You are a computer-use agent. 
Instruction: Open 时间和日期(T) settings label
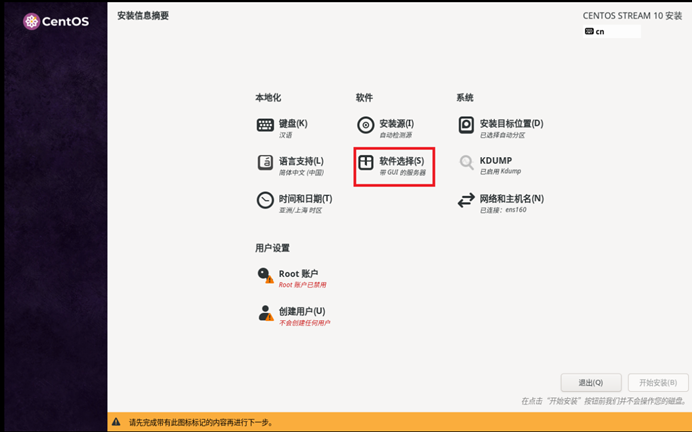(305, 199)
